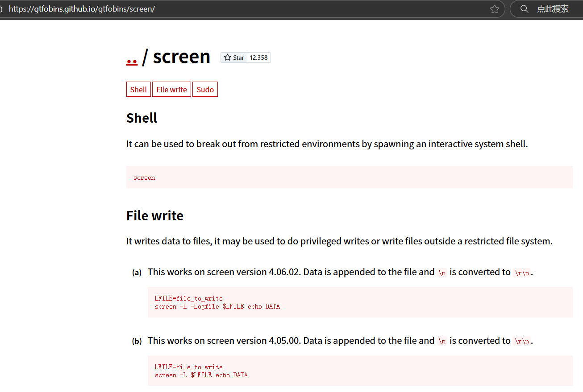
Task: Click the (b) list marker
Action: 137,341
